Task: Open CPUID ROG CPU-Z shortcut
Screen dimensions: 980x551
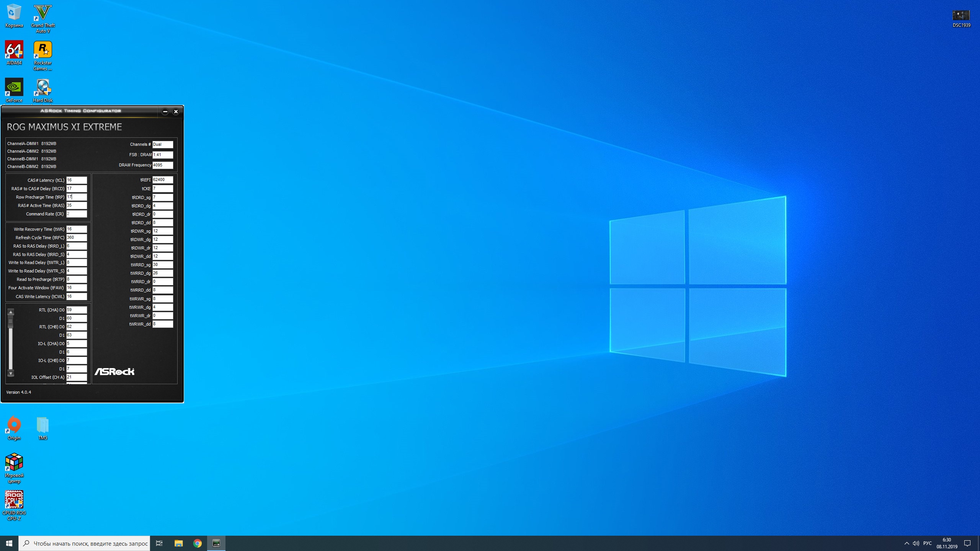Action: point(14,500)
